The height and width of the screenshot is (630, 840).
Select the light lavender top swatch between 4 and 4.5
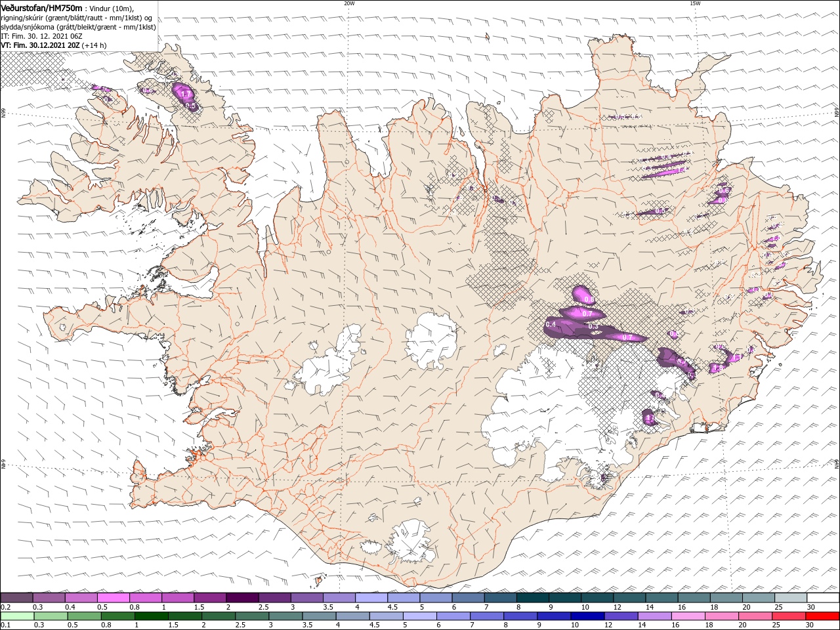371,598
